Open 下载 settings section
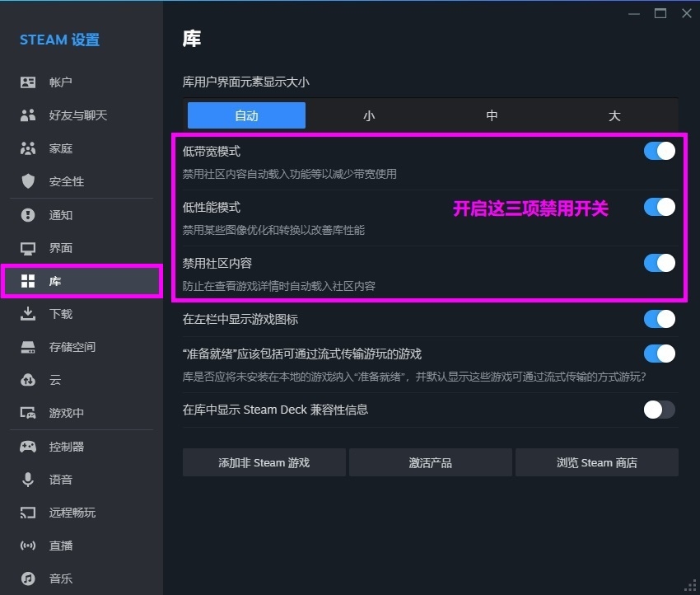700x595 pixels. (82, 314)
